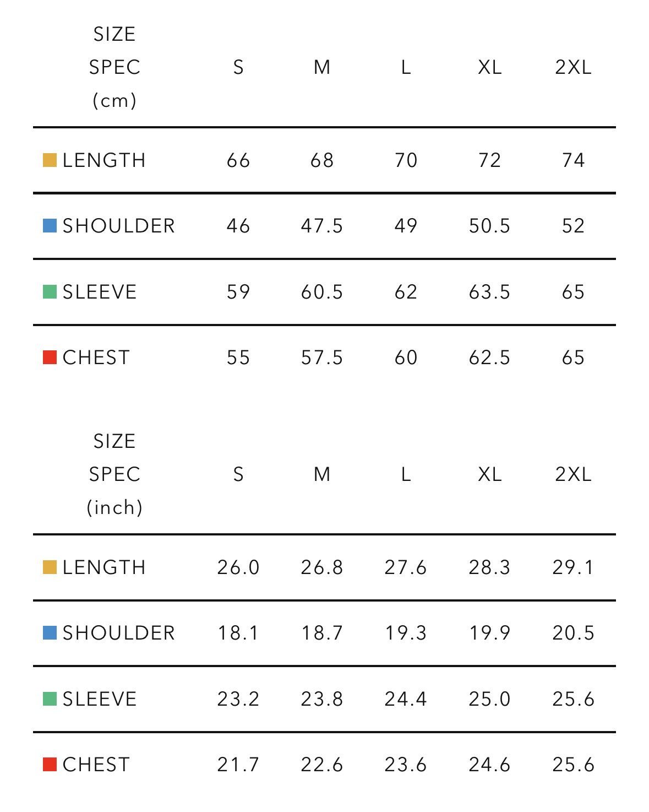The image size is (649, 812).
Task: Click the red CHEST swatch in cm table
Action: 50,358
